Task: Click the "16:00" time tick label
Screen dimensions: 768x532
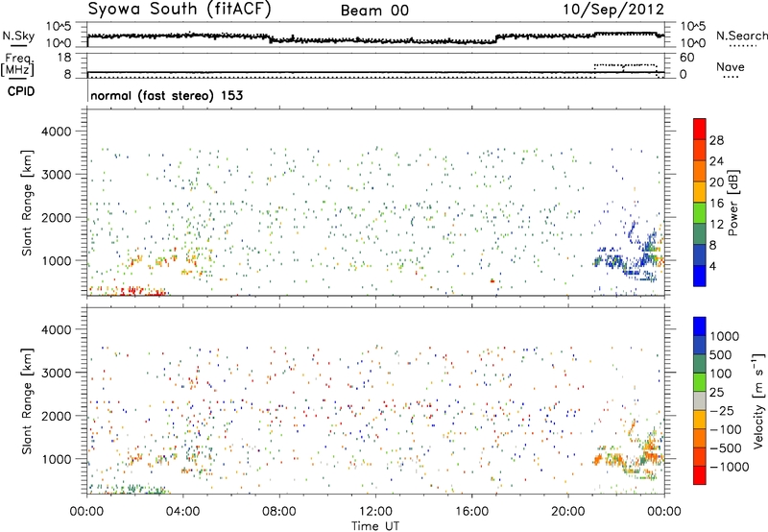Action: pyautogui.click(x=471, y=512)
